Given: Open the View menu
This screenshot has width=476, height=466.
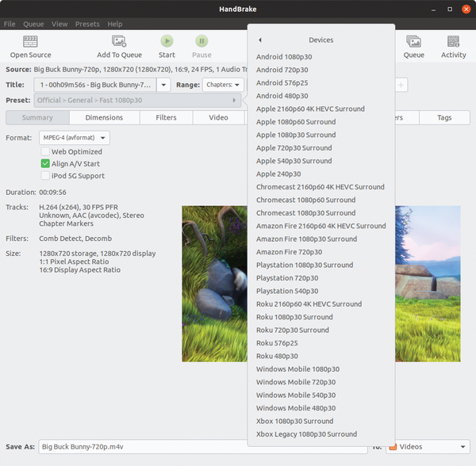Looking at the screenshot, I should (x=59, y=24).
